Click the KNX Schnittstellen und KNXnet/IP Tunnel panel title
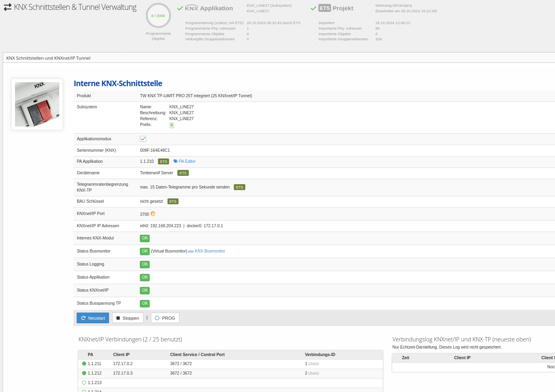555x392 pixels. (x=48, y=58)
